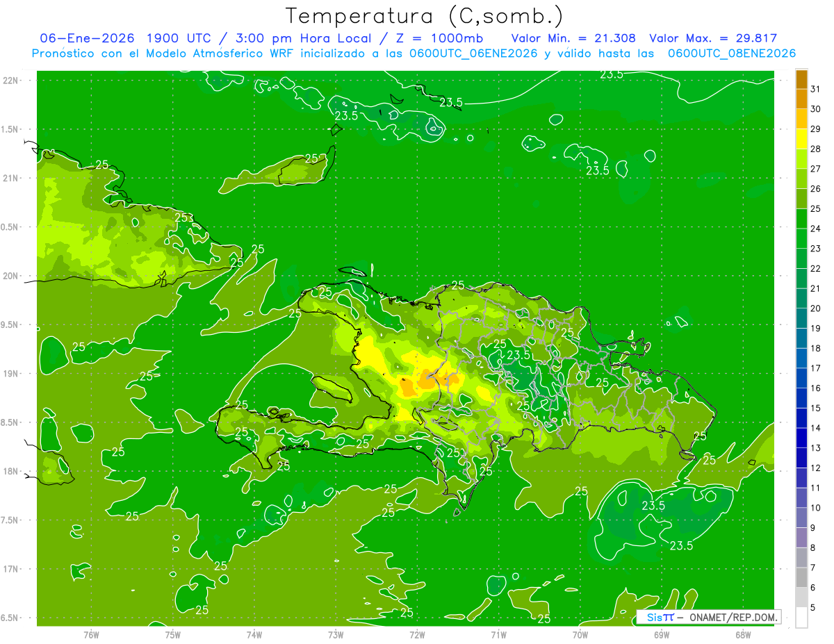
Task: Click the '0600UTC_08ENE2026' valid-until time text
Action: (732, 53)
